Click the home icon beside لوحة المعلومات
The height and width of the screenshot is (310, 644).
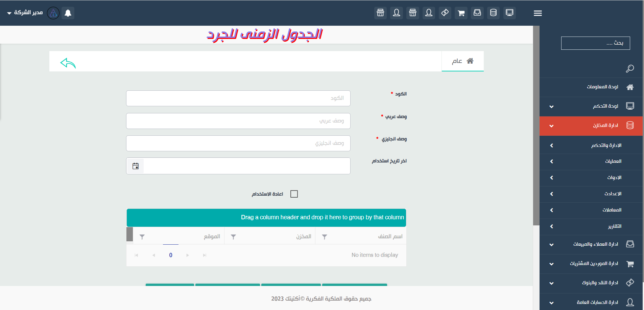630,87
